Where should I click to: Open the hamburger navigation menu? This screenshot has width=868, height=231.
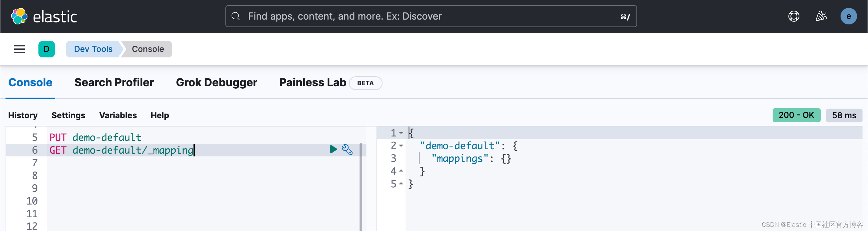click(x=19, y=49)
